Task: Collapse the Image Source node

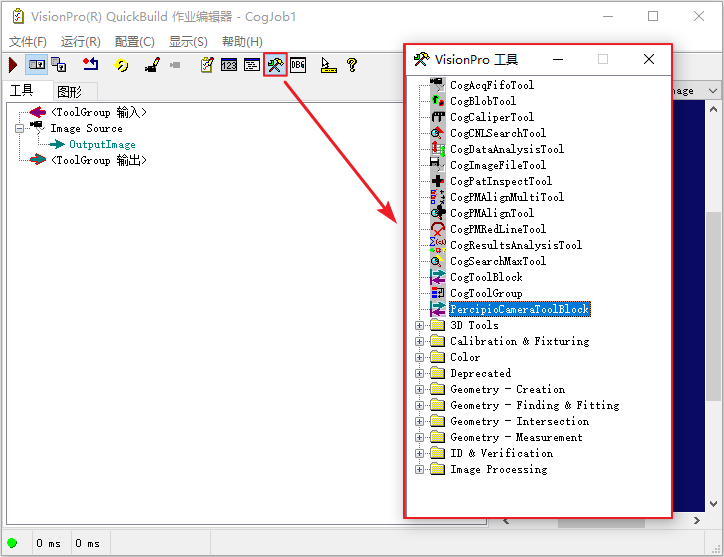Action: coord(19,128)
